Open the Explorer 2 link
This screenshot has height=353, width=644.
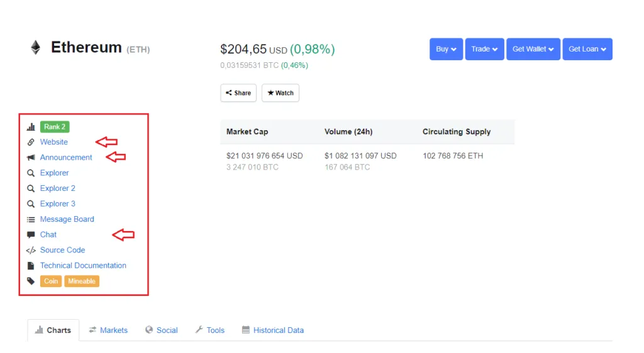point(57,188)
